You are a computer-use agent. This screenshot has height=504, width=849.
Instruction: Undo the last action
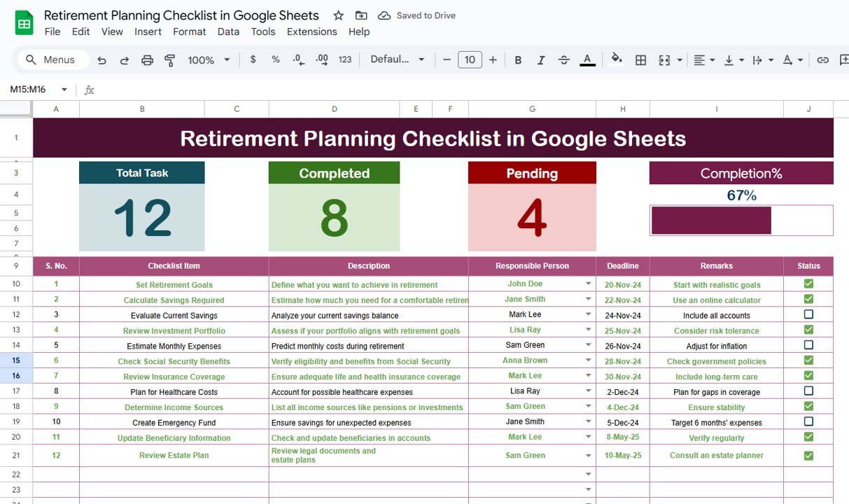(101, 60)
